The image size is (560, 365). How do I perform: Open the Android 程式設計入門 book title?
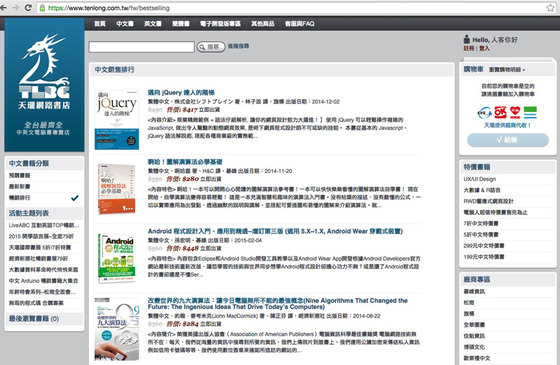pyautogui.click(x=275, y=231)
